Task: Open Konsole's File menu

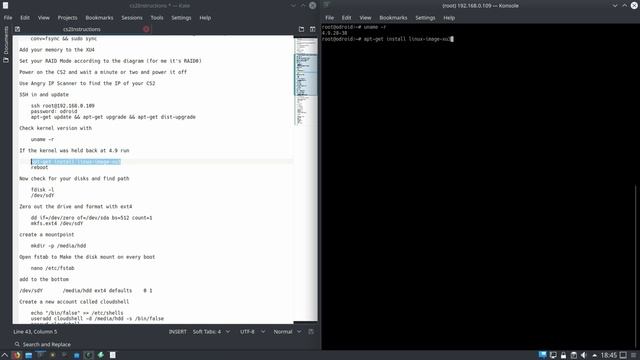Action: pyautogui.click(x=329, y=18)
